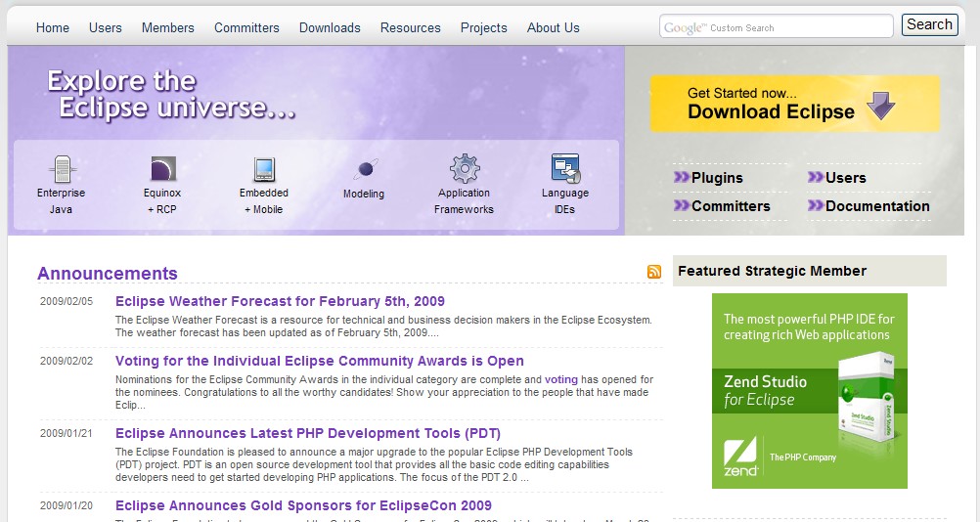Click the Weather Forecast description paragraph

coord(383,326)
